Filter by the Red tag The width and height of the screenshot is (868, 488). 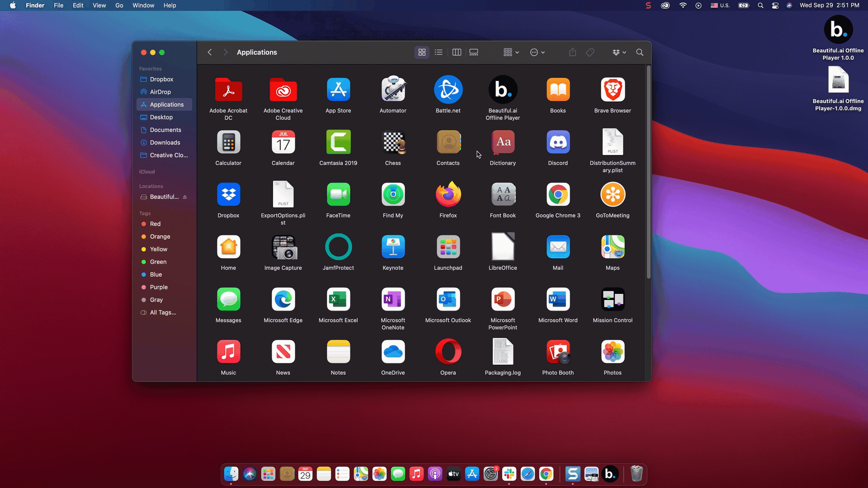164,224
